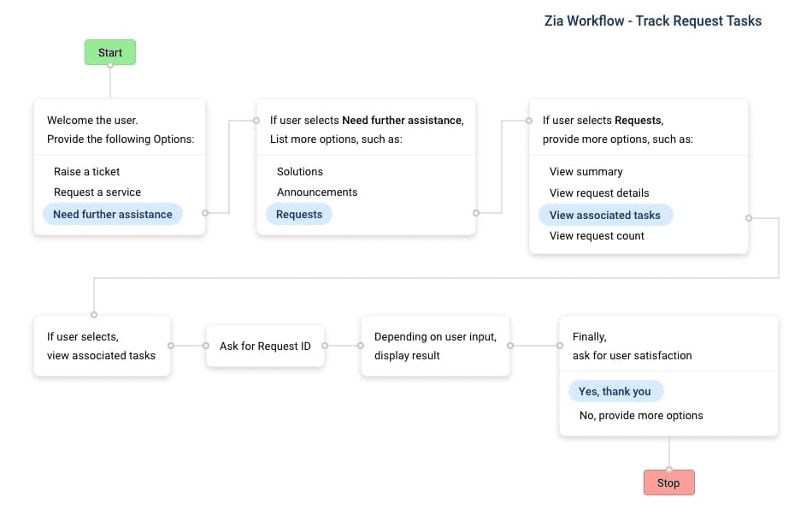Viewport: 812px width, 521px height.
Task: Click connector dot beside Need further assistance
Action: tap(204, 212)
